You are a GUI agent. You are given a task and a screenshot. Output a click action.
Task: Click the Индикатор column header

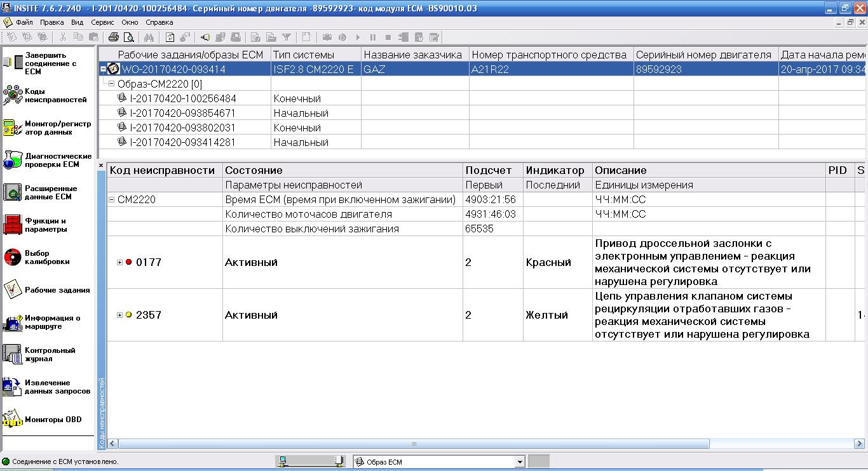point(558,170)
